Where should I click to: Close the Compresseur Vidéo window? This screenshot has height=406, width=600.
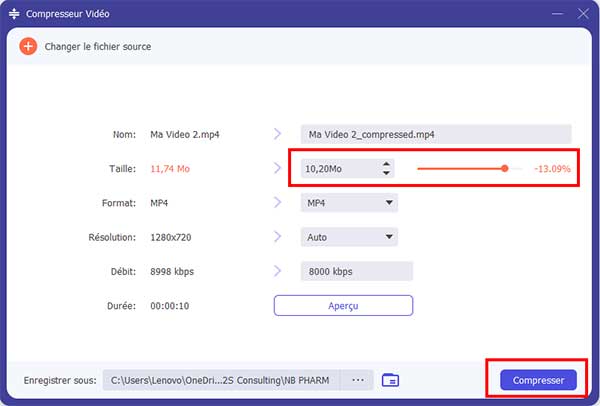pos(583,14)
